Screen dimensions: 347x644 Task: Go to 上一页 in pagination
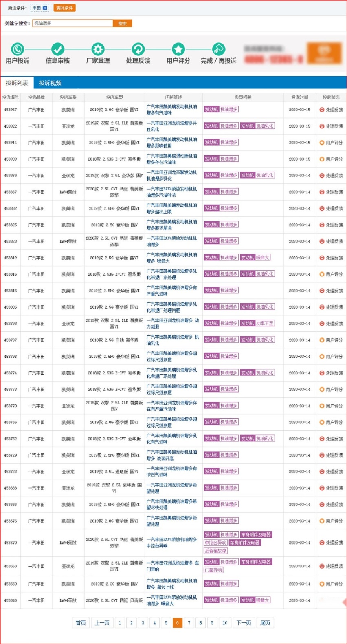102,623
